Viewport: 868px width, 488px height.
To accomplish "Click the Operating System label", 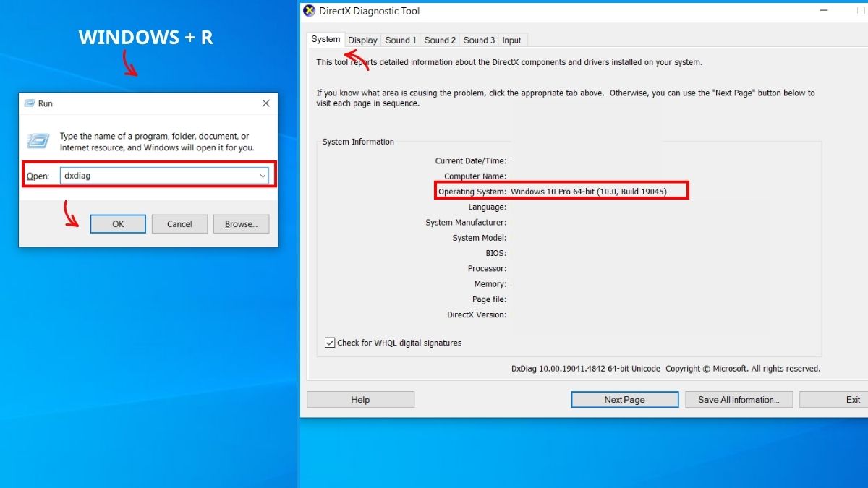I will (x=472, y=192).
